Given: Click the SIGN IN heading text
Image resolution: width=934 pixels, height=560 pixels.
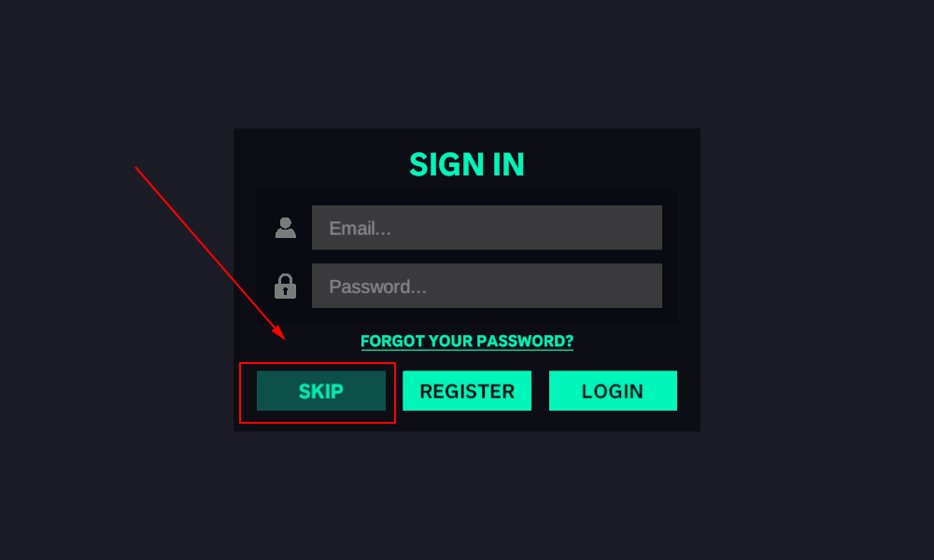Looking at the screenshot, I should [467, 164].
